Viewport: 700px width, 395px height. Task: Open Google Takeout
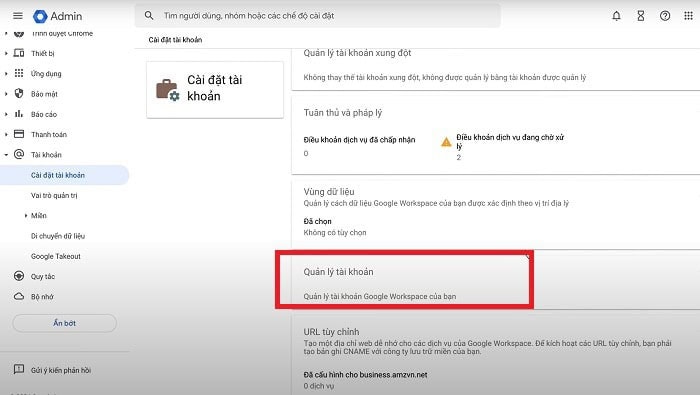pos(56,256)
